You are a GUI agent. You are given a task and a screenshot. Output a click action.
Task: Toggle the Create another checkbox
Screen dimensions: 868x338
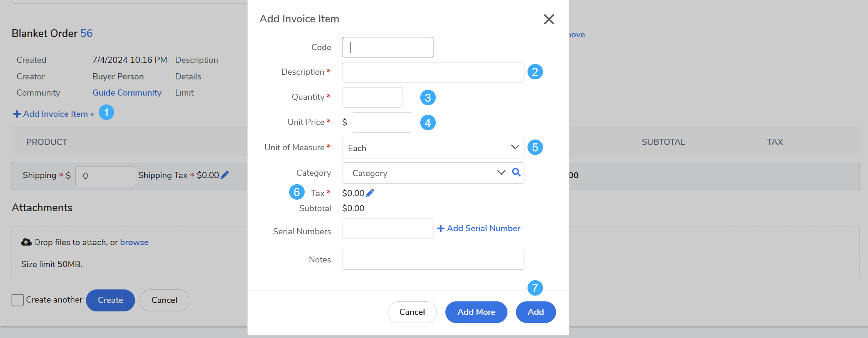click(x=18, y=300)
